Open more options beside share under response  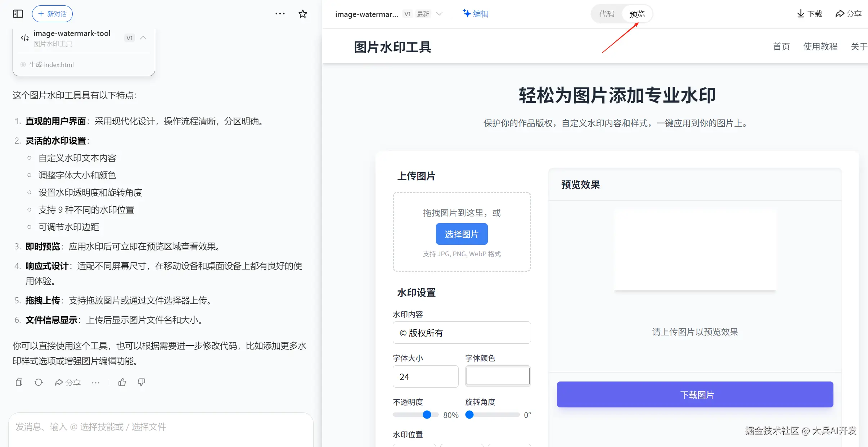(96, 383)
